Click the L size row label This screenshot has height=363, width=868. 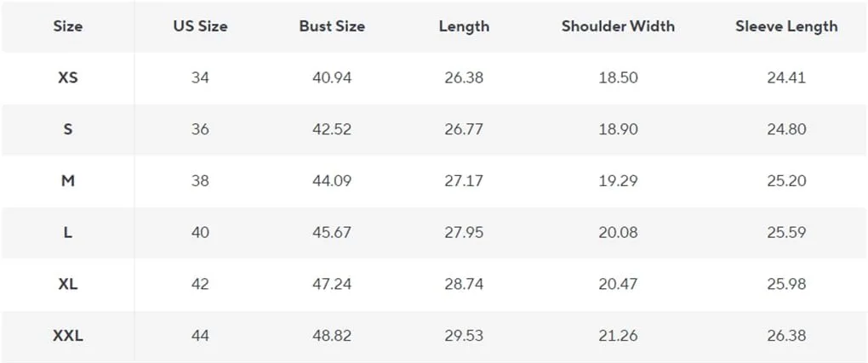68,233
